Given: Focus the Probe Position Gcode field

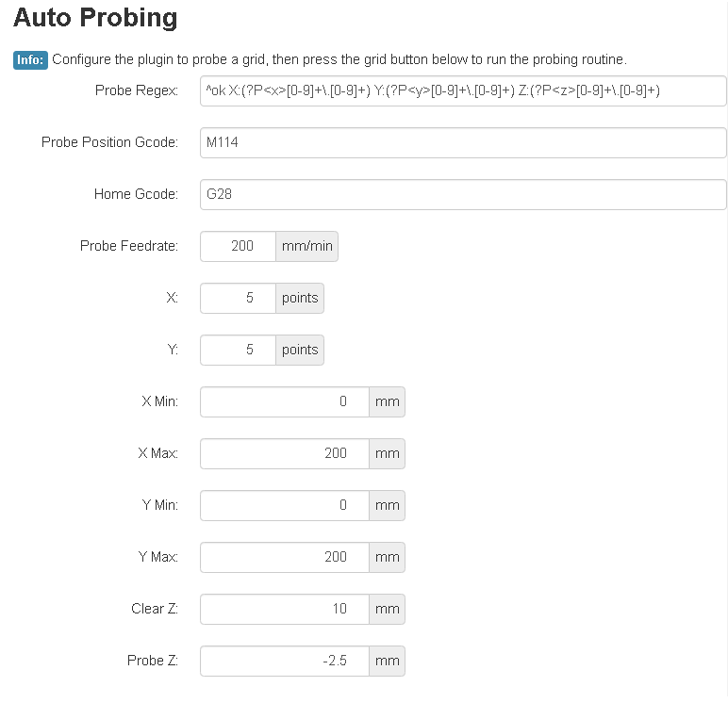Looking at the screenshot, I should (x=462, y=143).
